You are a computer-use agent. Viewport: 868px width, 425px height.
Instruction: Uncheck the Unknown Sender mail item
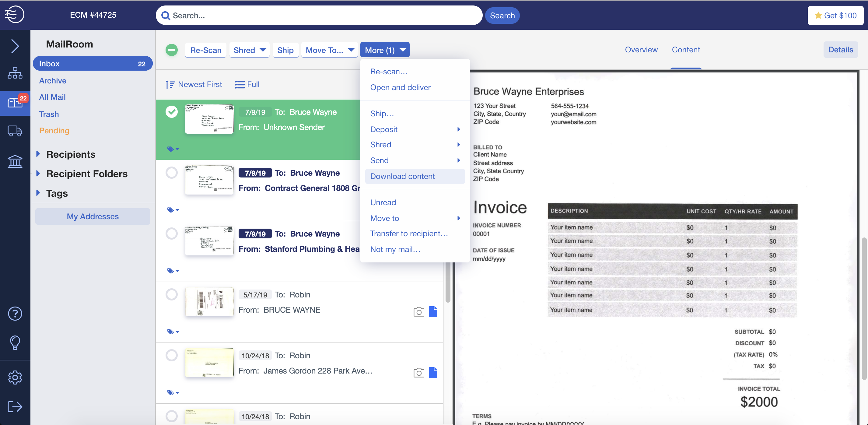[x=172, y=111]
